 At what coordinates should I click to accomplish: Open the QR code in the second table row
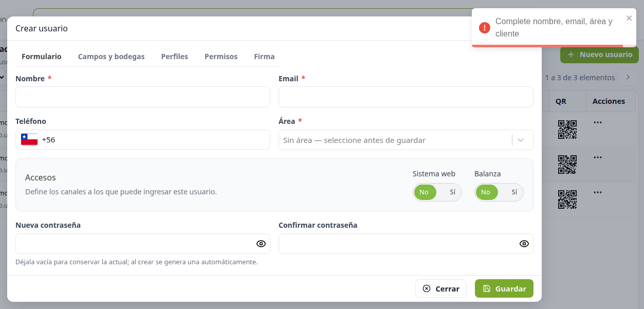(x=567, y=165)
